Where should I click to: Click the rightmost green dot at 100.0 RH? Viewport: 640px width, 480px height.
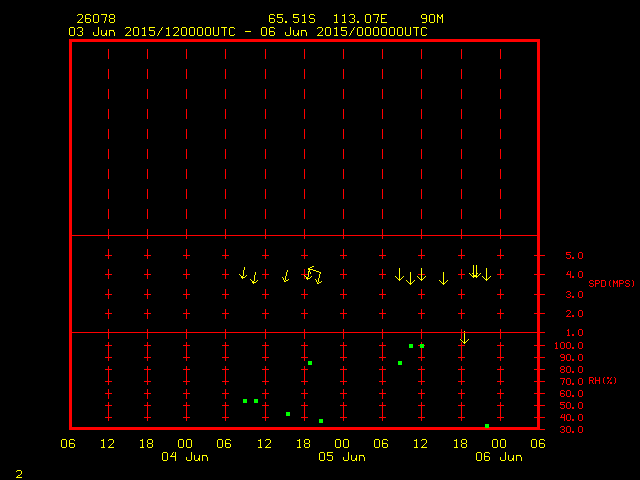tap(422, 346)
